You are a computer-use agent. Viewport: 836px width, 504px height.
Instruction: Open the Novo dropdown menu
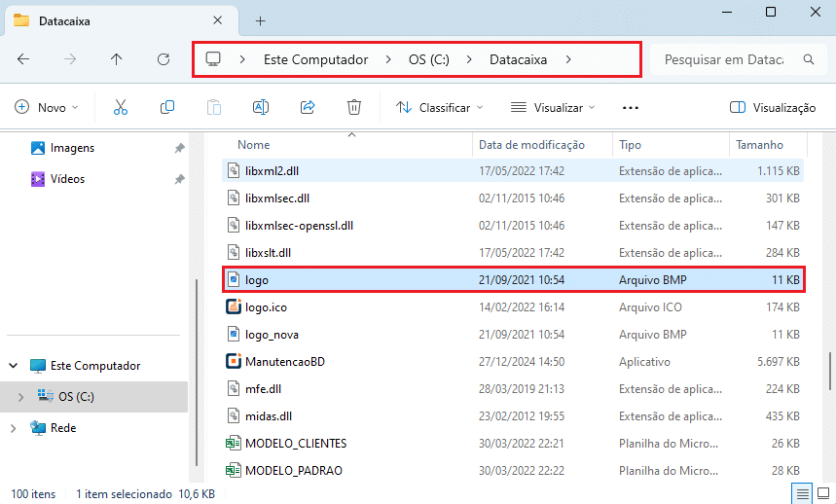click(x=47, y=108)
